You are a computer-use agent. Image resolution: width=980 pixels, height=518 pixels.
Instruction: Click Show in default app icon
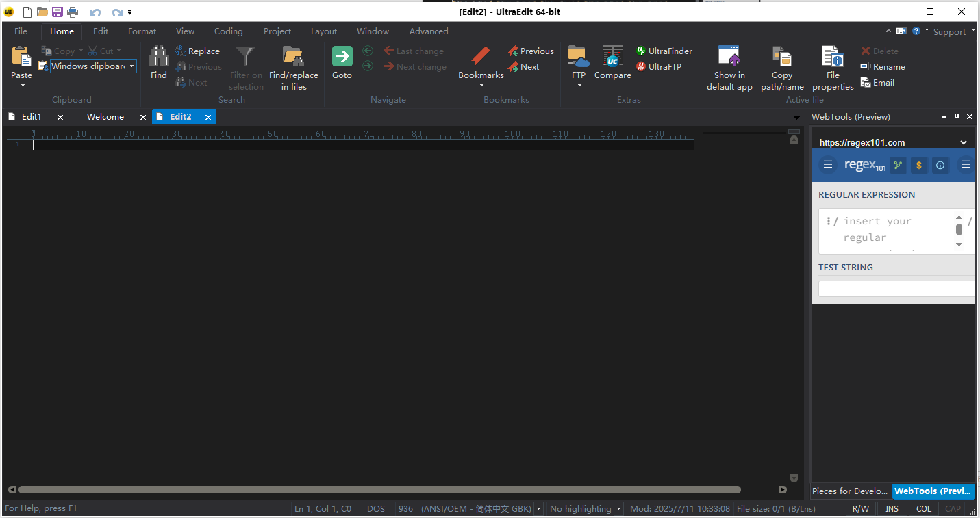(729, 57)
